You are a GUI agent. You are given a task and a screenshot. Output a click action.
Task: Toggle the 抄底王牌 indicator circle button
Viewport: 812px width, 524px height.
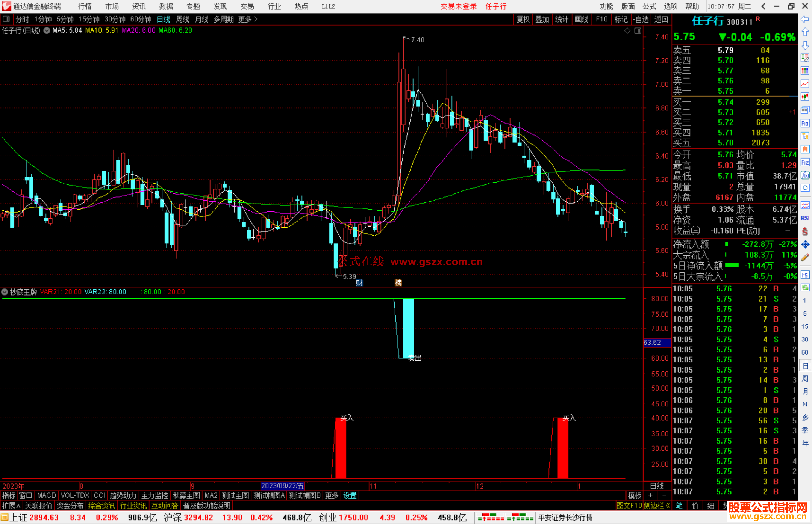click(5, 292)
